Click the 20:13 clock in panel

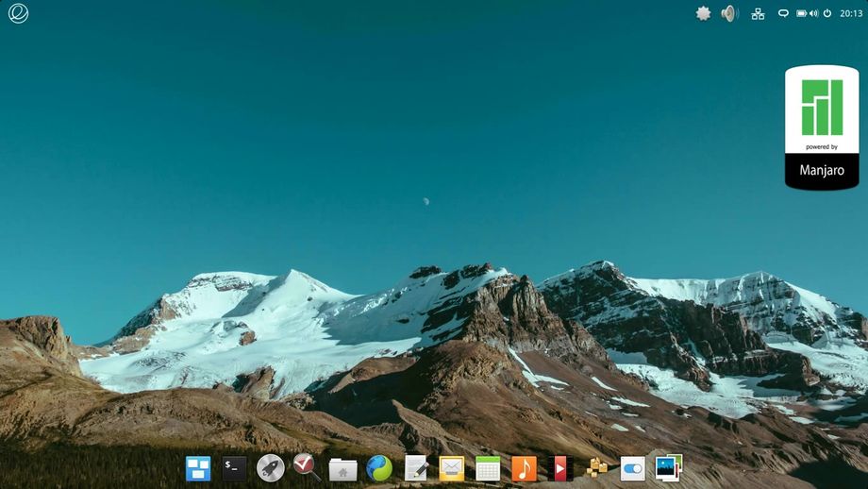tap(850, 13)
